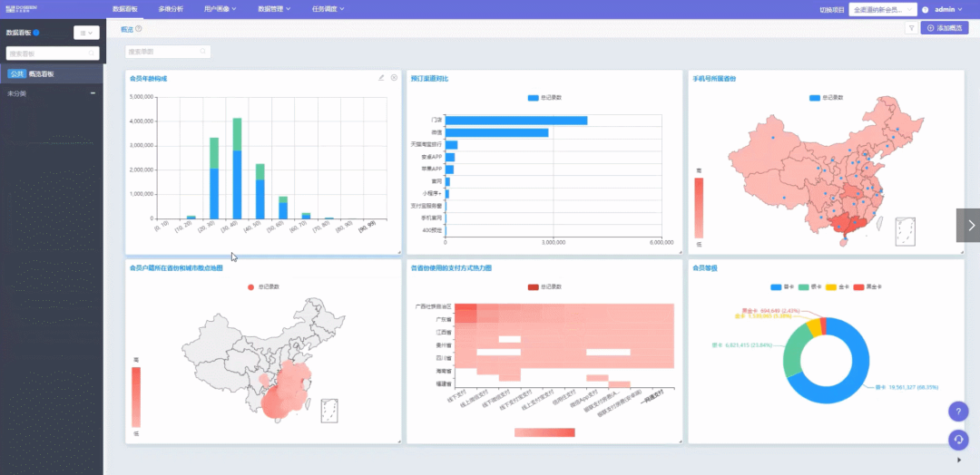Switch to the 数据看板 top tab

click(125, 9)
